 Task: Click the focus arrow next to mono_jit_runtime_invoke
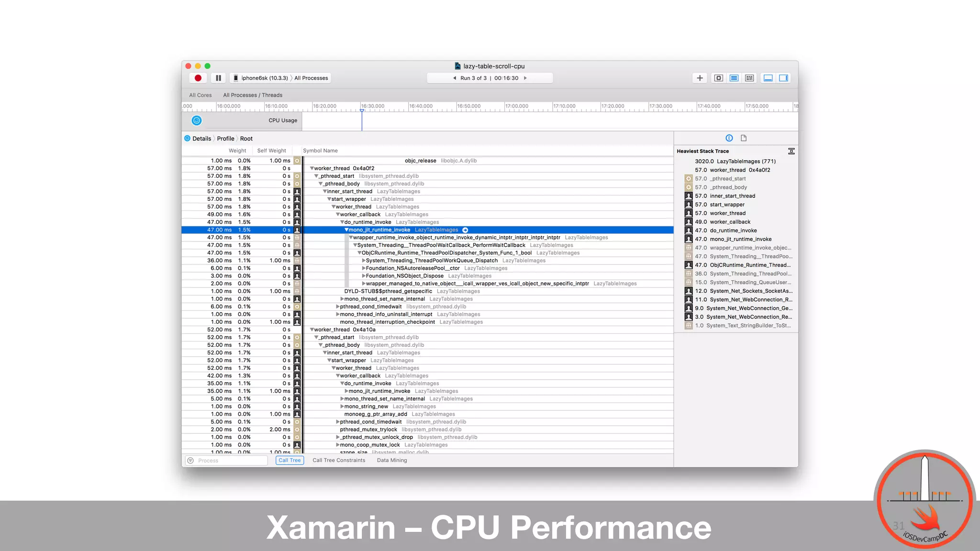tap(465, 230)
